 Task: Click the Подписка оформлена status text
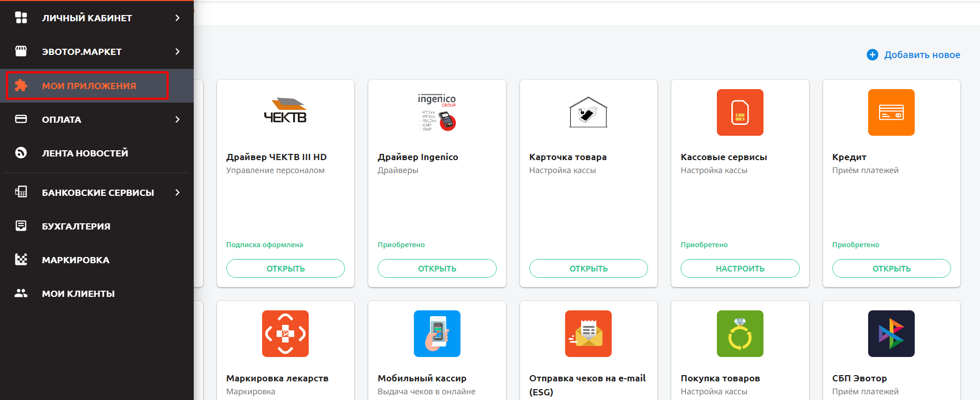point(265,245)
